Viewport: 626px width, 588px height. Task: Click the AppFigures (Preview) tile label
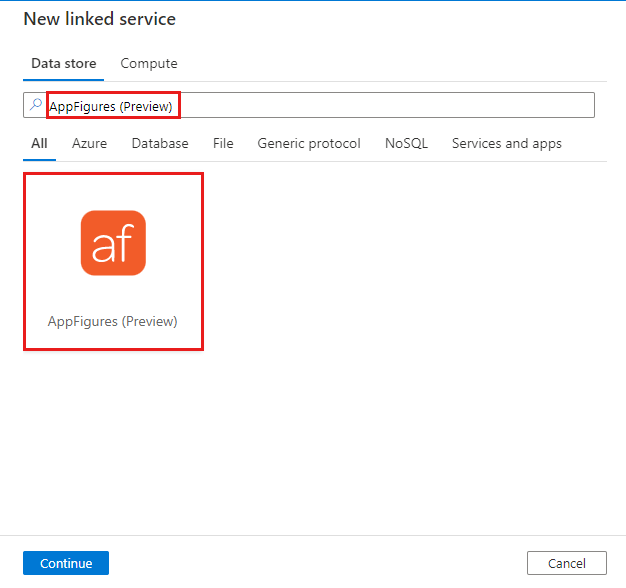tap(113, 321)
